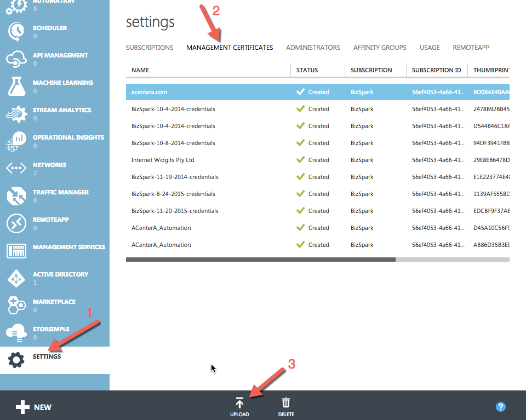Open the Administrators tab
Screen dimensions: 526x420
[313, 48]
